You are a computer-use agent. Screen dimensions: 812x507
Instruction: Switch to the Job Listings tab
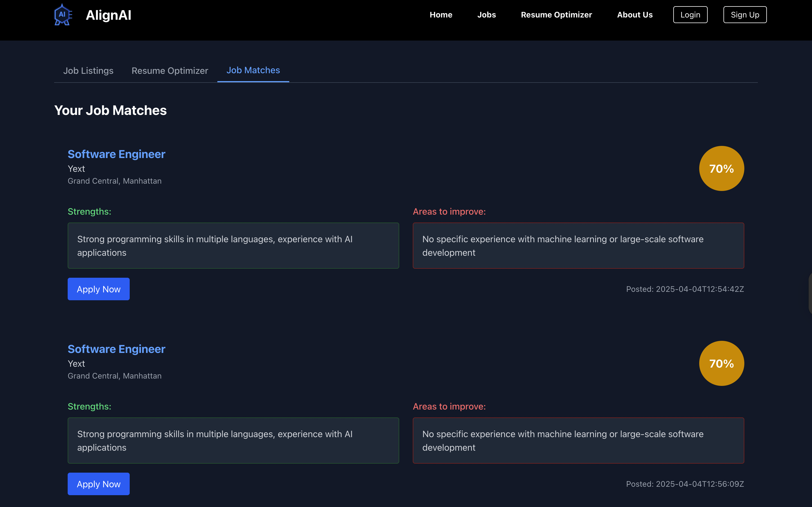[x=88, y=71]
